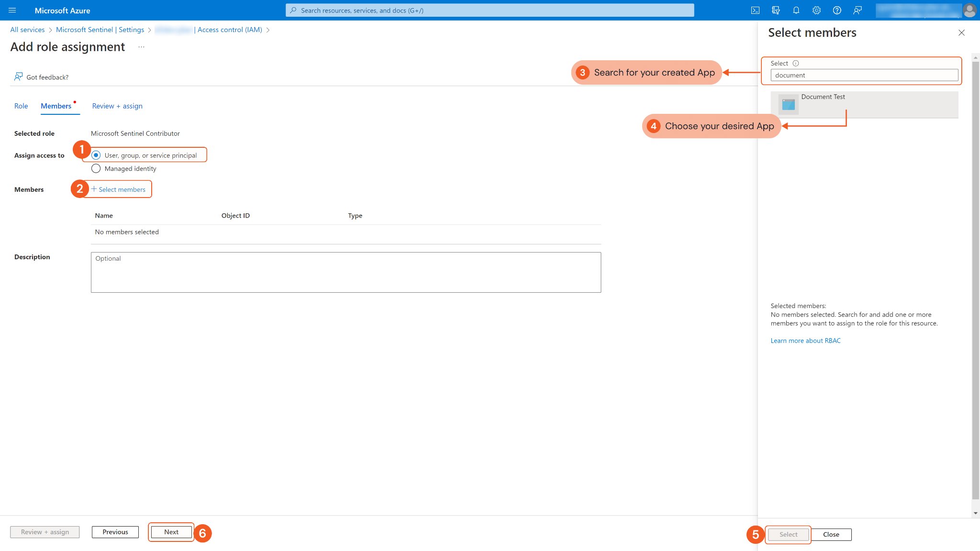Switch to the Role tab
The height and width of the screenshot is (551, 980).
click(21, 106)
